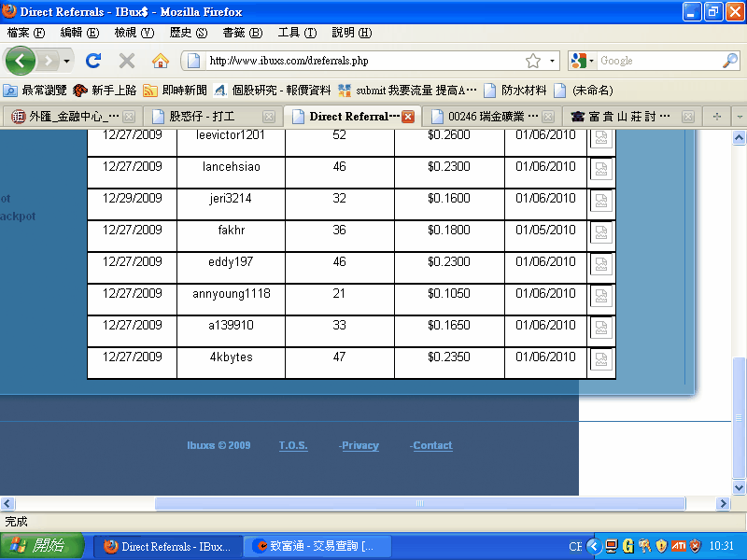Click the search magnifier icon
747x560 pixels.
point(730,61)
